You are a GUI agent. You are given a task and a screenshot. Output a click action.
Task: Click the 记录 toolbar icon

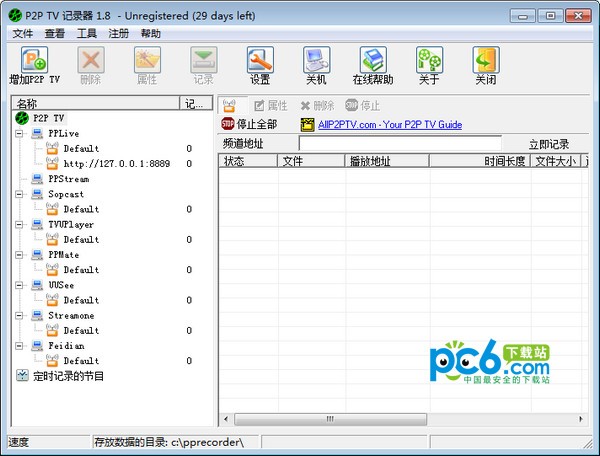[x=204, y=60]
